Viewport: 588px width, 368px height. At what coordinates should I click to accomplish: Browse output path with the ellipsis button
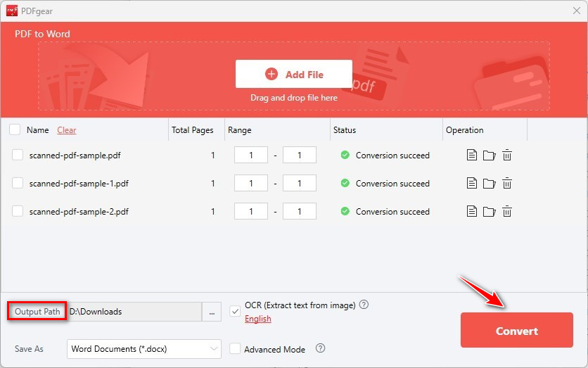coord(212,312)
